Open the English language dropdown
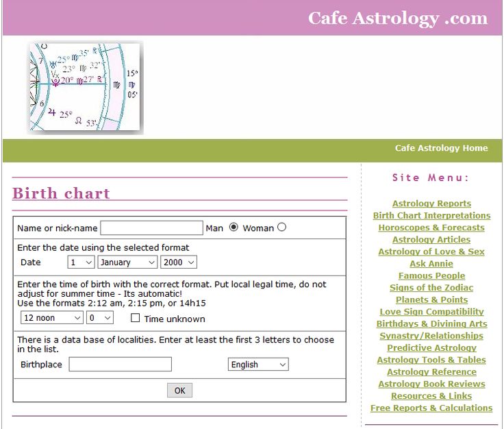This screenshot has width=504, height=429. [258, 365]
